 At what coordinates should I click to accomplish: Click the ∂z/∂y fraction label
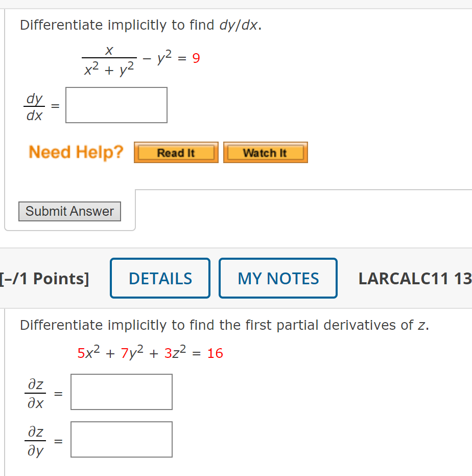pyautogui.click(x=35, y=440)
